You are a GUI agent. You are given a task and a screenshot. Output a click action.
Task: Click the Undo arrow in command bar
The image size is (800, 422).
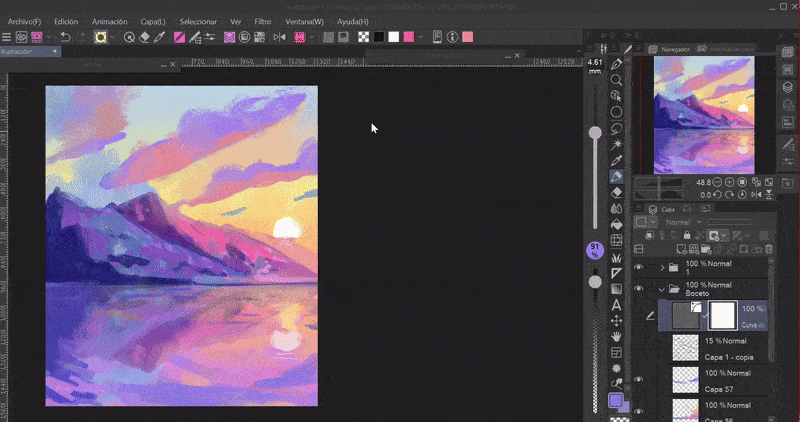point(65,37)
